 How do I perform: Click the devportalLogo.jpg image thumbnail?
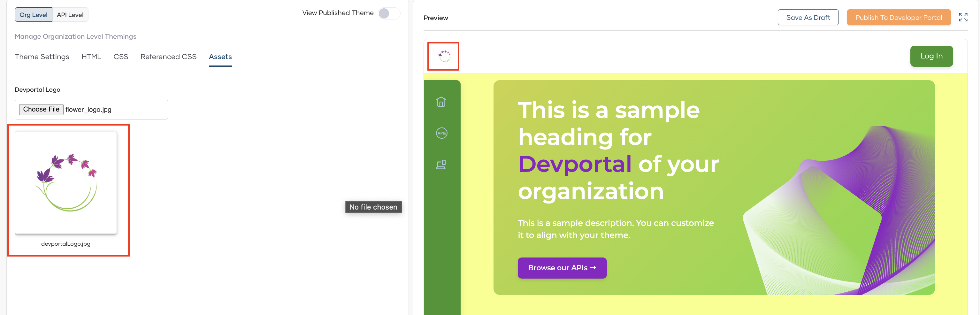66,183
